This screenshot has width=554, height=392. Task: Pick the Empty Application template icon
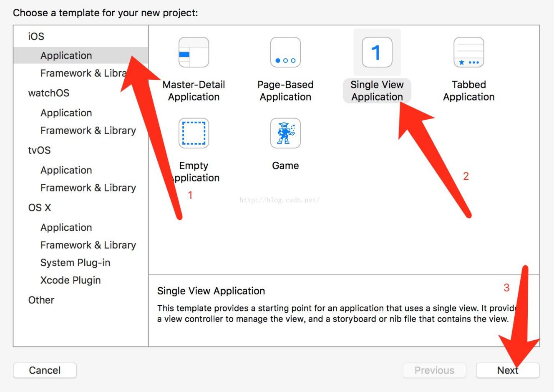194,133
